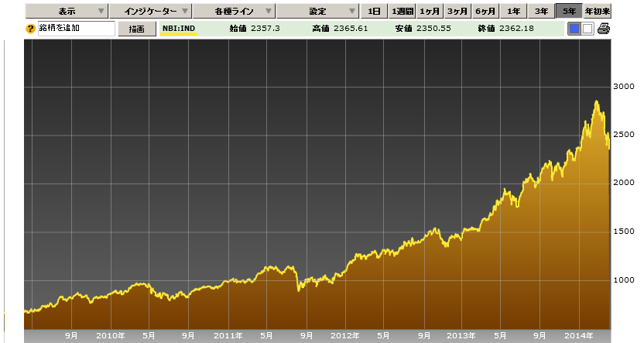Select the 1年 time range

(513, 11)
